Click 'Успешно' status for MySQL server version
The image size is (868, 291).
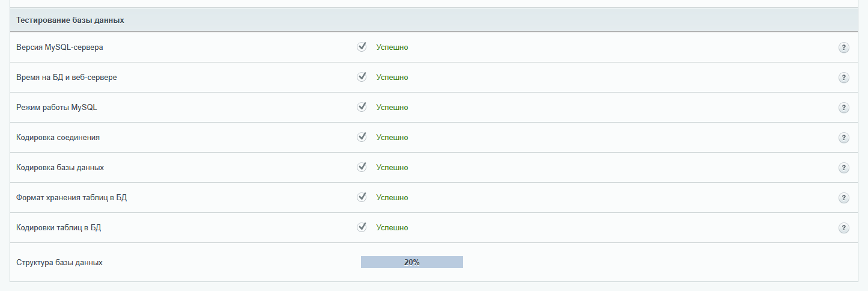(392, 47)
